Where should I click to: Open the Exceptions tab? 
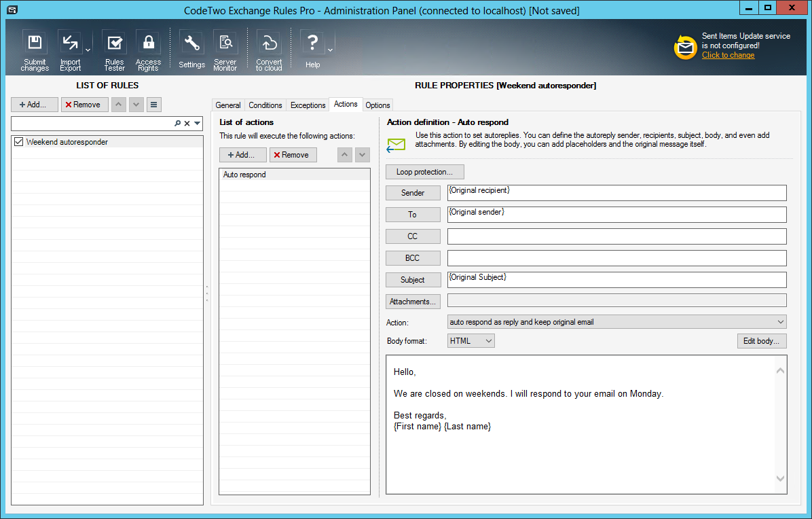tap(308, 105)
